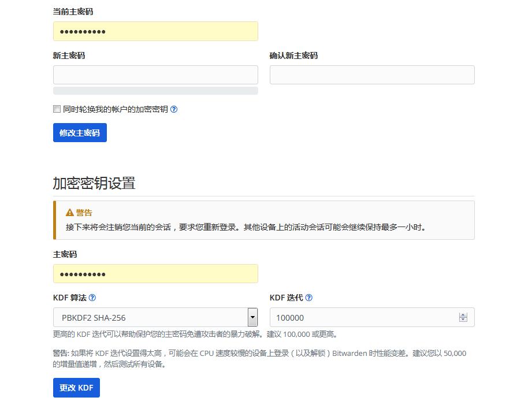Click the 确认新主密码 input field
This screenshot has height=401, width=532.
tap(372, 75)
